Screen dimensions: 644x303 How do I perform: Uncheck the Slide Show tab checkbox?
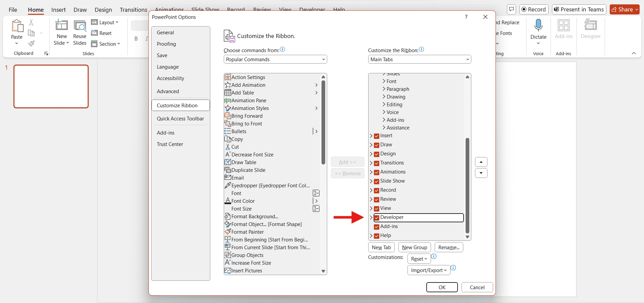377,181
